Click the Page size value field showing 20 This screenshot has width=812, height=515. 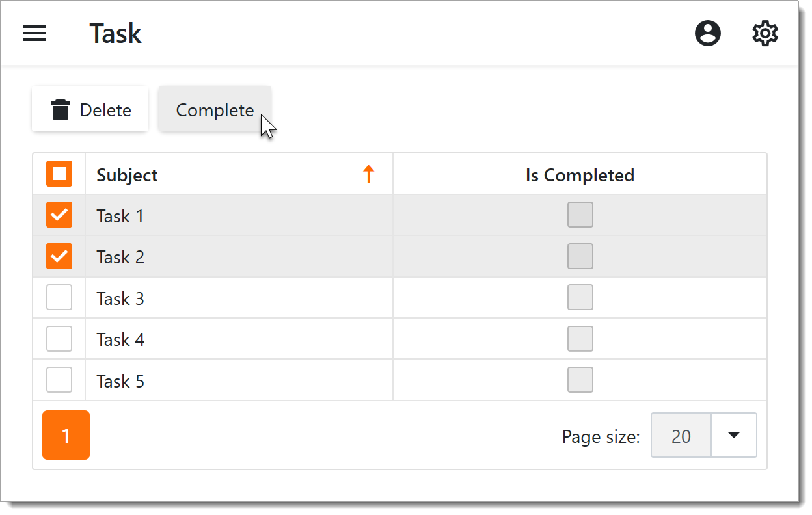tap(681, 436)
